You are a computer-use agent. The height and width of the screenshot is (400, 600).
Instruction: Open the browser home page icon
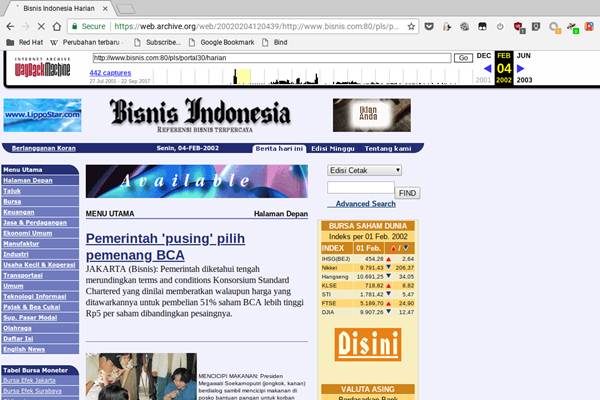57,26
